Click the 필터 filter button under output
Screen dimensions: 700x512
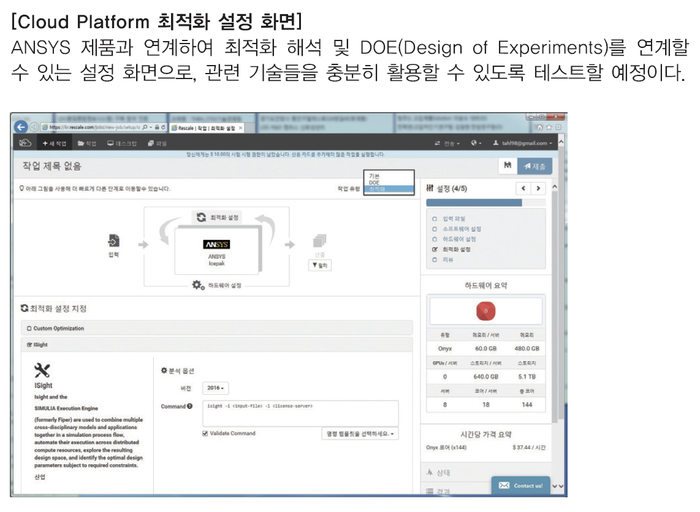click(320, 265)
